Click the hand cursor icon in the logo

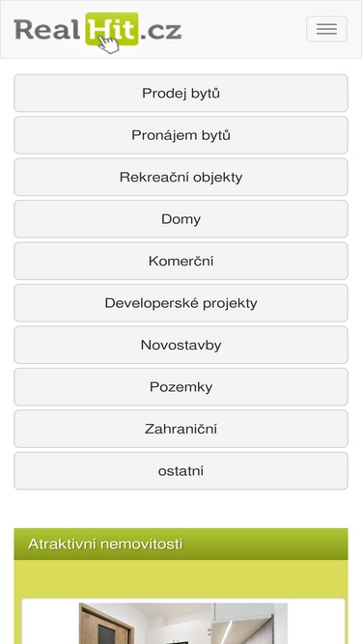coord(109,44)
